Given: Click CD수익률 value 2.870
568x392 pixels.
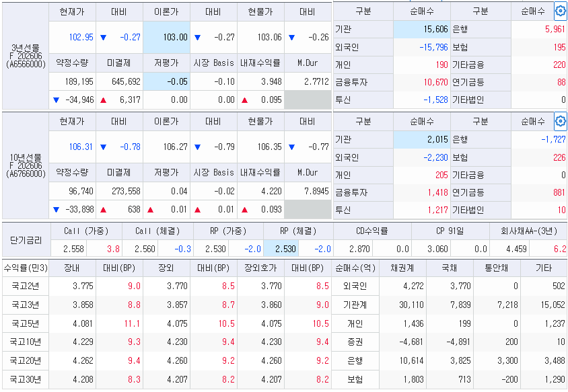Looking at the screenshot, I should tap(359, 249).
